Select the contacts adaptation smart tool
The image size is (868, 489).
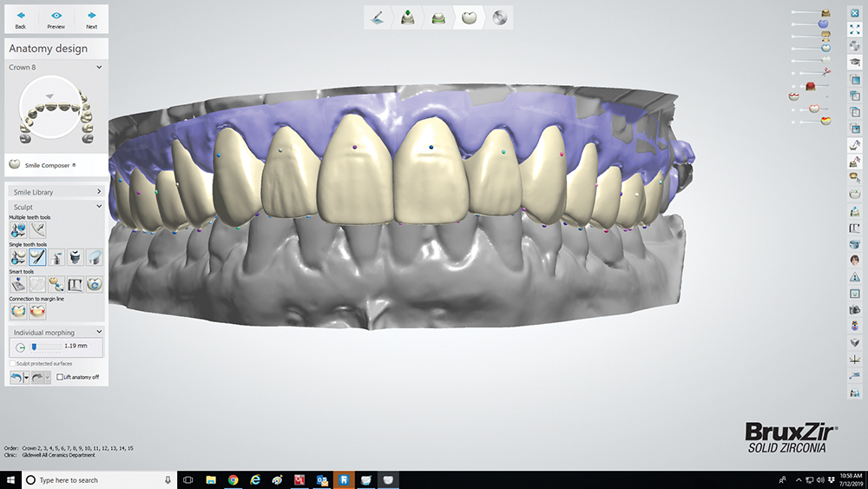point(56,284)
